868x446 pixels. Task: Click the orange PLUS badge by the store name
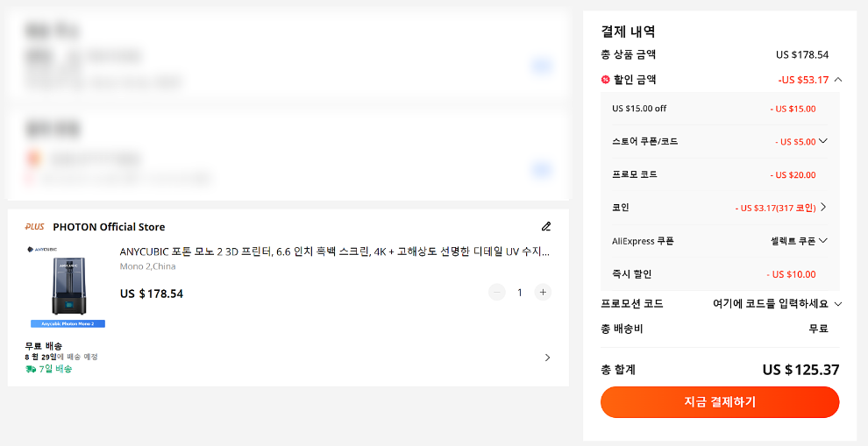(x=34, y=227)
